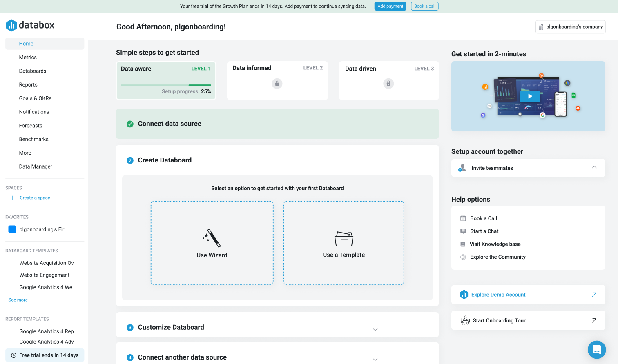Screen dimensions: 618x364
Task: Open Home in the sidebar
Action: pyautogui.click(x=45, y=44)
